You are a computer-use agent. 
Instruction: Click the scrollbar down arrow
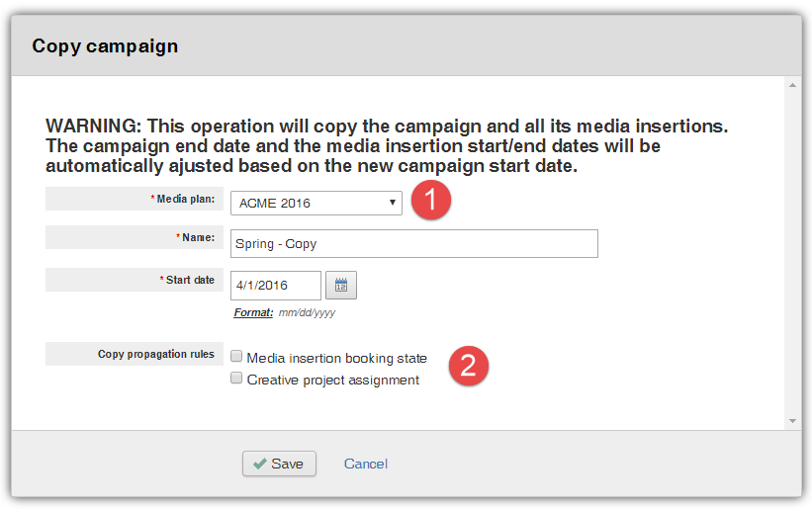(x=792, y=421)
